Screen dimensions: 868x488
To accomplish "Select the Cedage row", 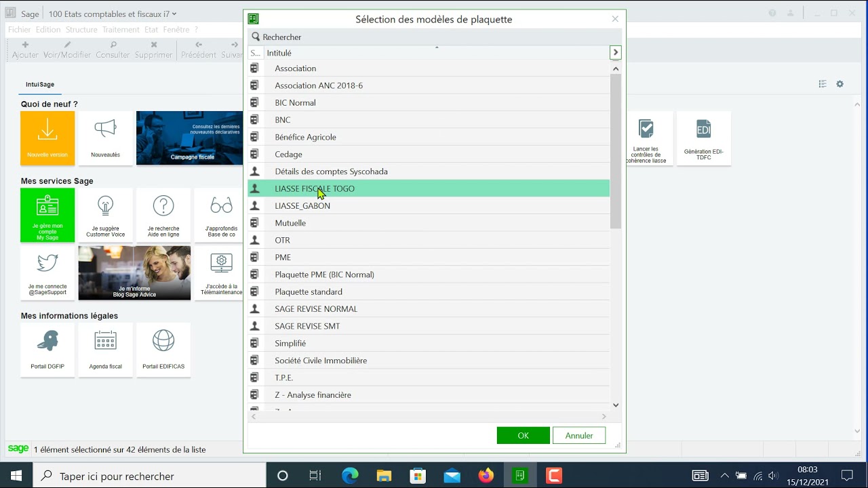I will click(429, 155).
